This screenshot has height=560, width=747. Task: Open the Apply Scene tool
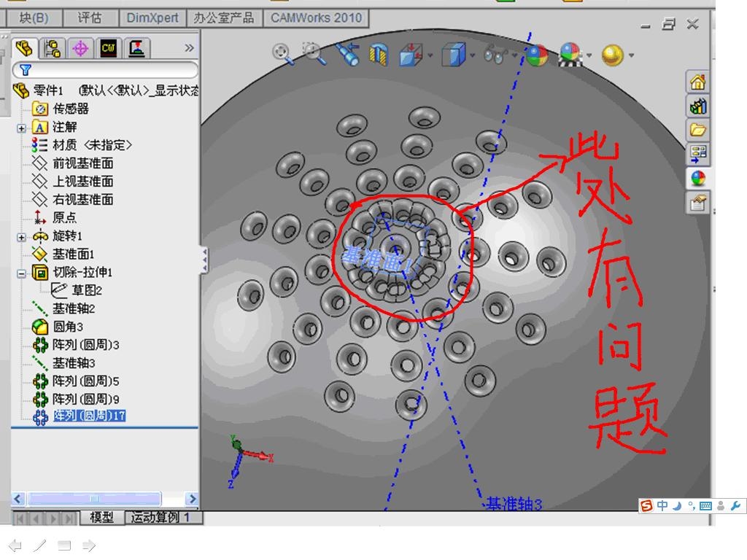(x=570, y=54)
